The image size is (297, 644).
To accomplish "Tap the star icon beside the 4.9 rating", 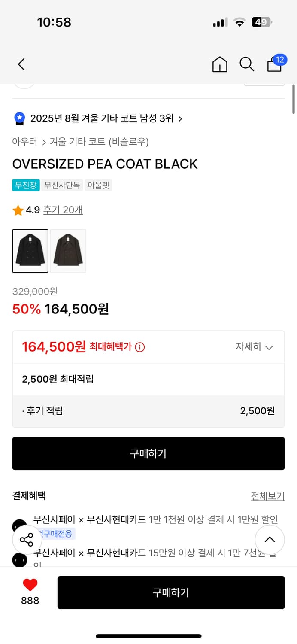I will [18, 210].
